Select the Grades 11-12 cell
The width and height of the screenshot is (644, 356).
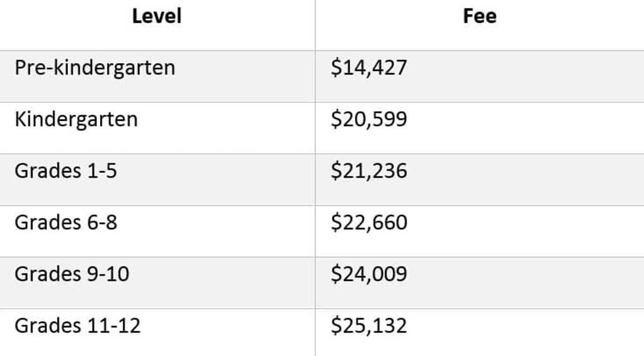coord(78,326)
